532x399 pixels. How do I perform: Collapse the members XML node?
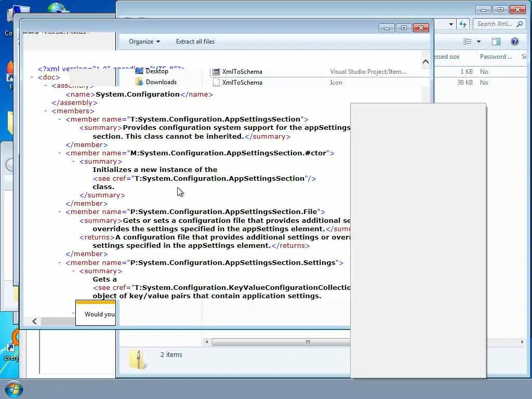(46, 111)
